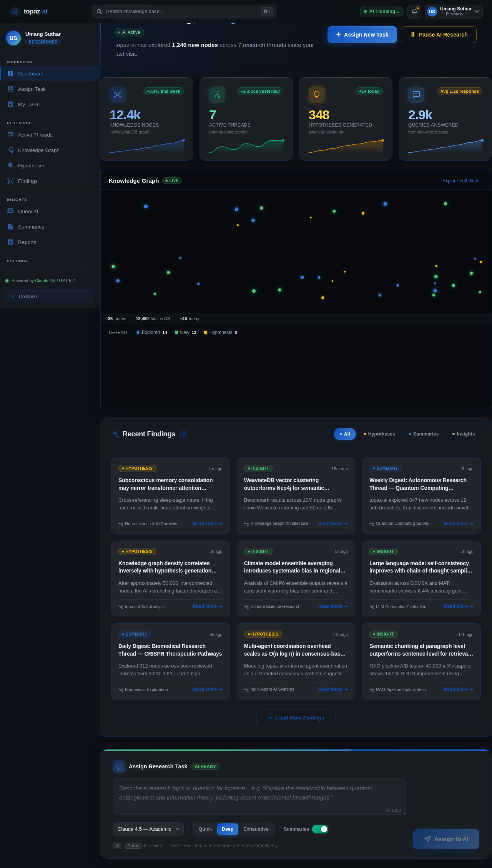Image resolution: width=492 pixels, height=868 pixels.
Task: Click the Assign Research Task header icon
Action: point(119,766)
